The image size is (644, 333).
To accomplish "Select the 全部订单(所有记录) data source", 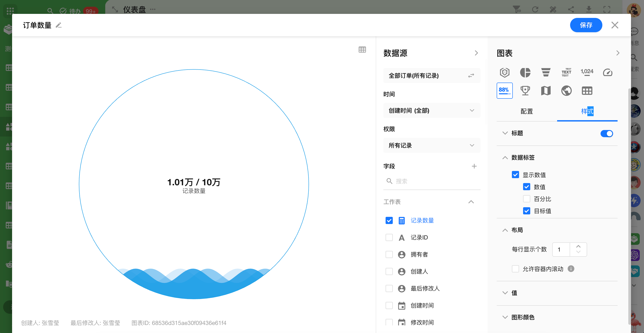I will click(x=432, y=75).
